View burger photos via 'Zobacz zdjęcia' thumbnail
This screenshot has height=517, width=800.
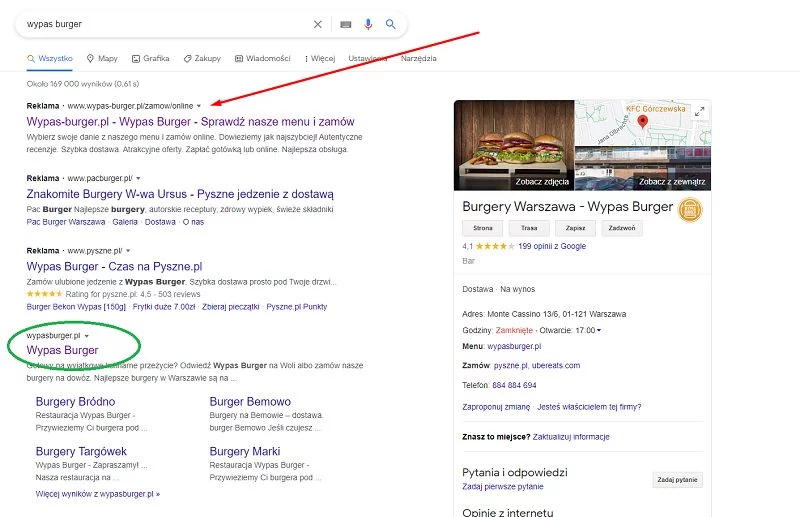514,145
